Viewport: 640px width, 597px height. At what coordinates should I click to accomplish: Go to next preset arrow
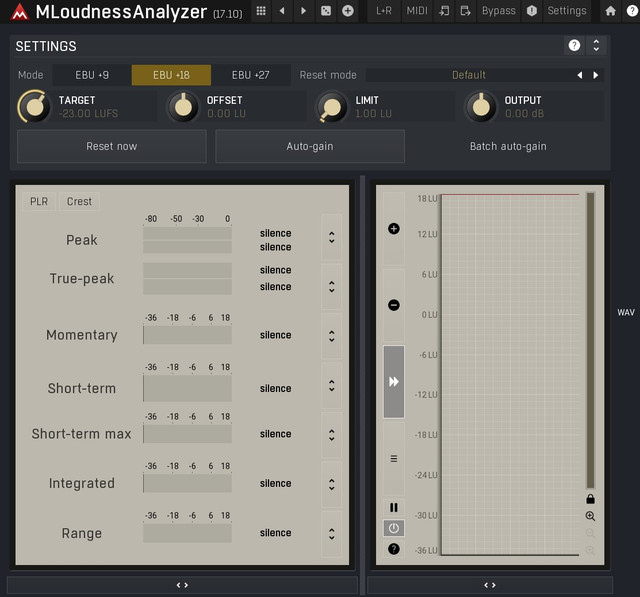coord(303,11)
